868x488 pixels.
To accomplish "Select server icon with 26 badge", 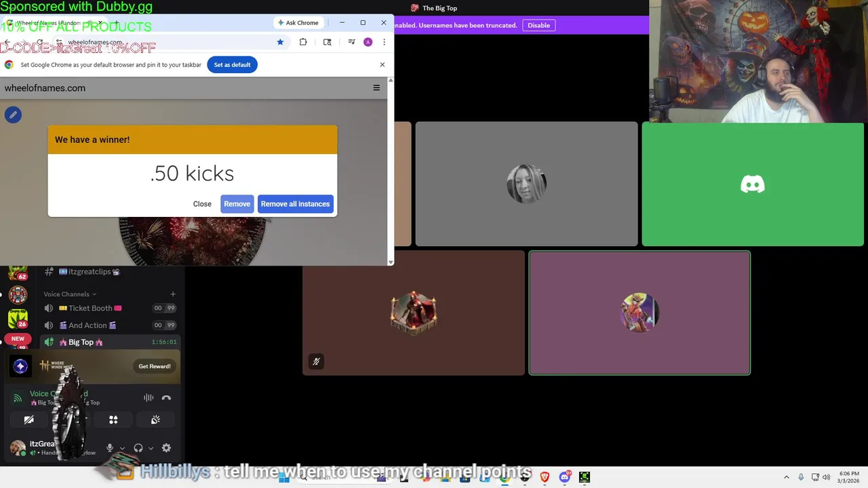I will 18,318.
